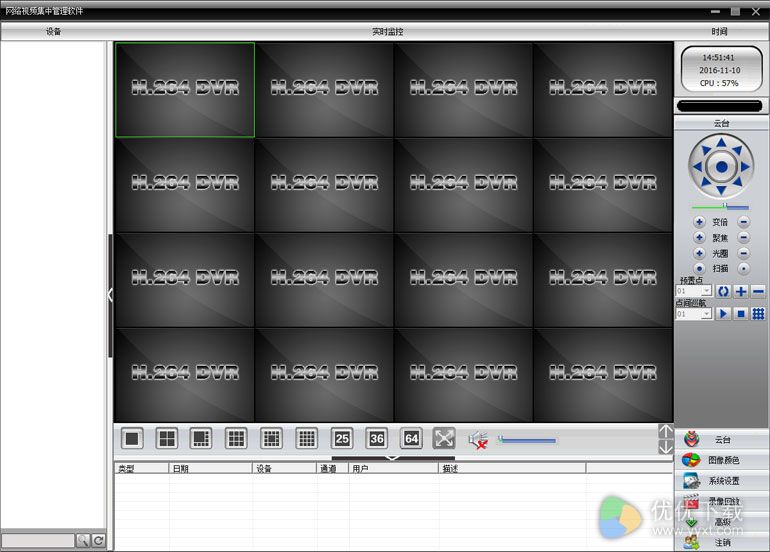
Task: Open the 高级 advanced menu
Action: [x=722, y=522]
